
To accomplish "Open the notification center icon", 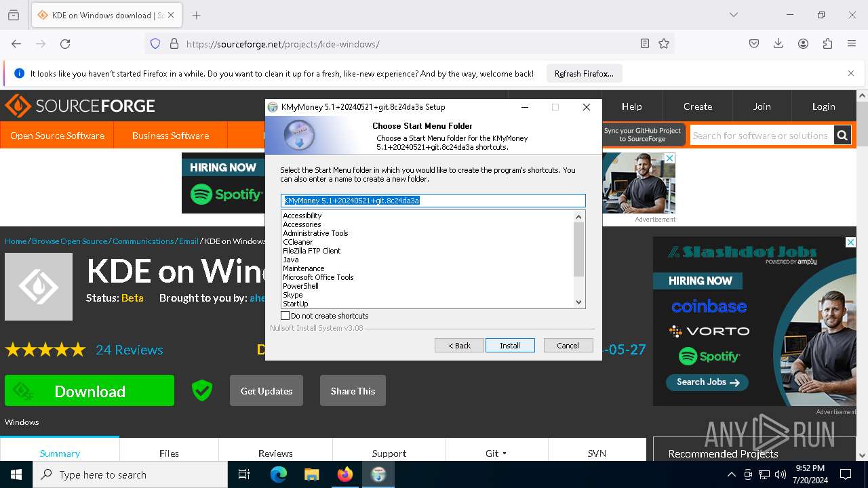I will click(846, 474).
